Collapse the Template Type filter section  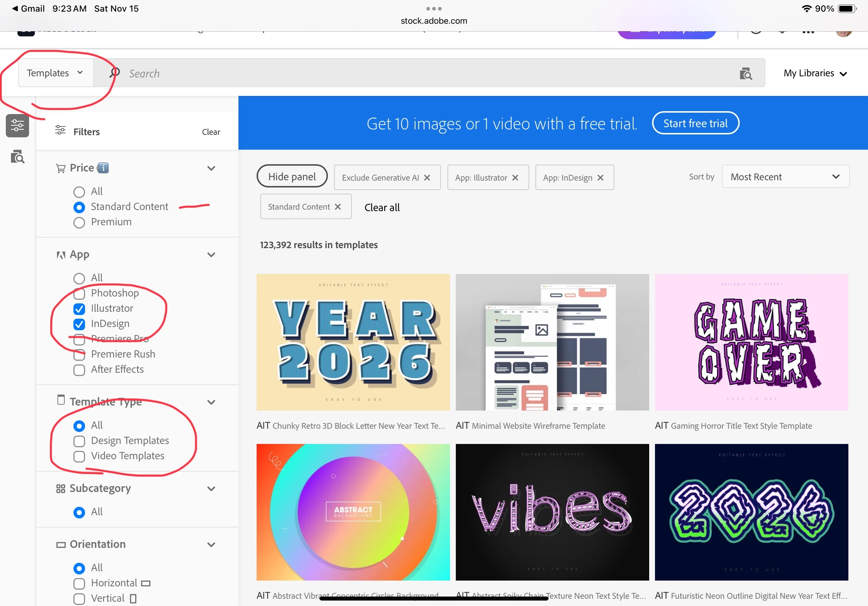point(211,402)
